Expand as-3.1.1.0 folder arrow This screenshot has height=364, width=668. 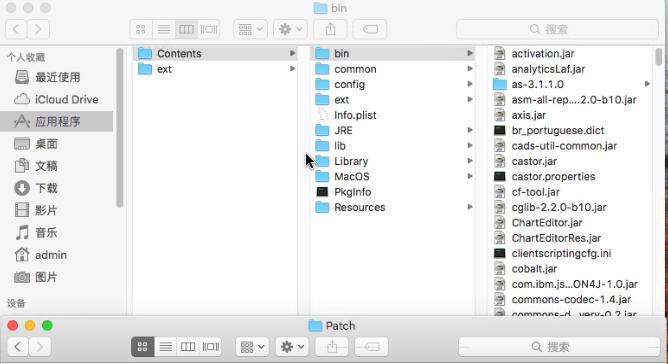[x=647, y=84]
